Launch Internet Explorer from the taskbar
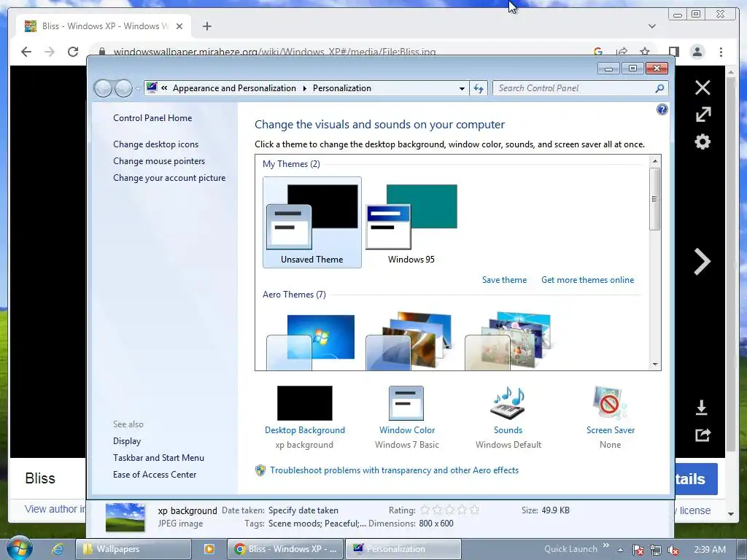Viewport: 747px width, 560px height. point(58,549)
